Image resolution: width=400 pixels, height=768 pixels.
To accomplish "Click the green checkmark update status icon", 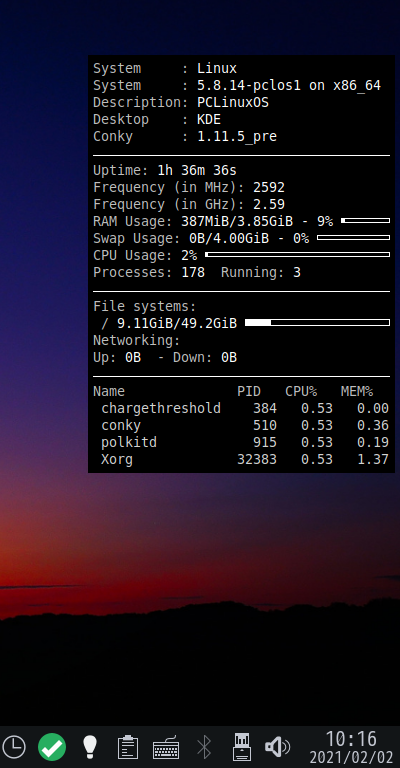I will (52, 747).
